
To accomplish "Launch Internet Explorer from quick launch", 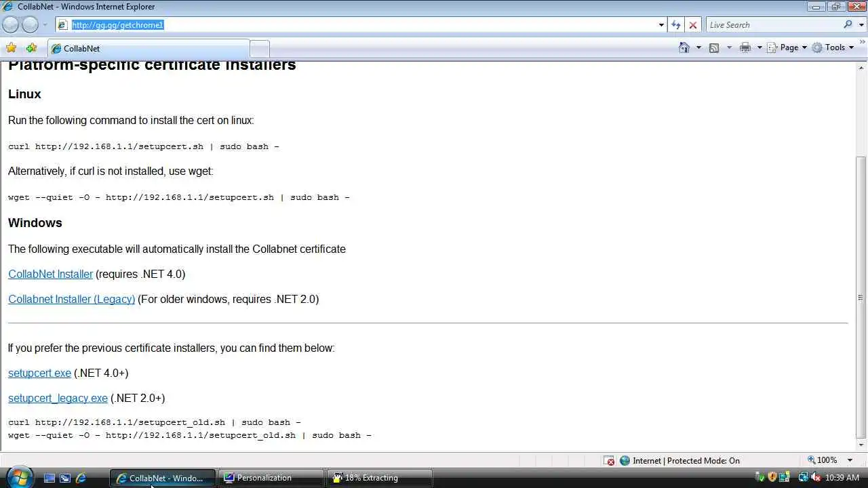I will 81,478.
